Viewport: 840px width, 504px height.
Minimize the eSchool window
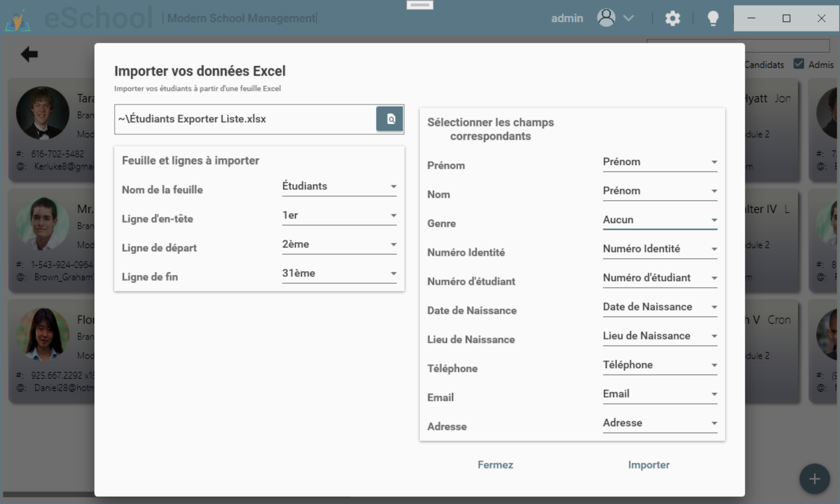click(x=751, y=18)
